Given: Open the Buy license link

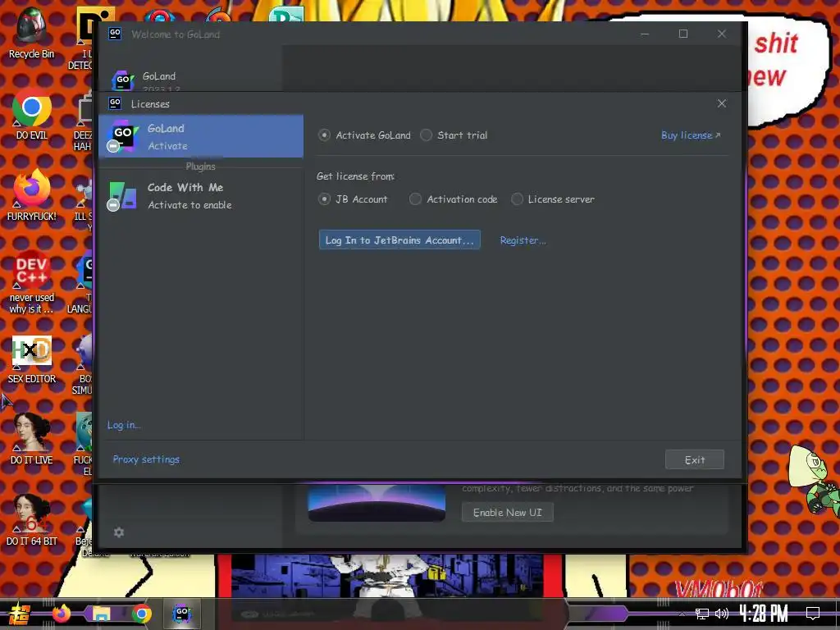Looking at the screenshot, I should tap(691, 135).
